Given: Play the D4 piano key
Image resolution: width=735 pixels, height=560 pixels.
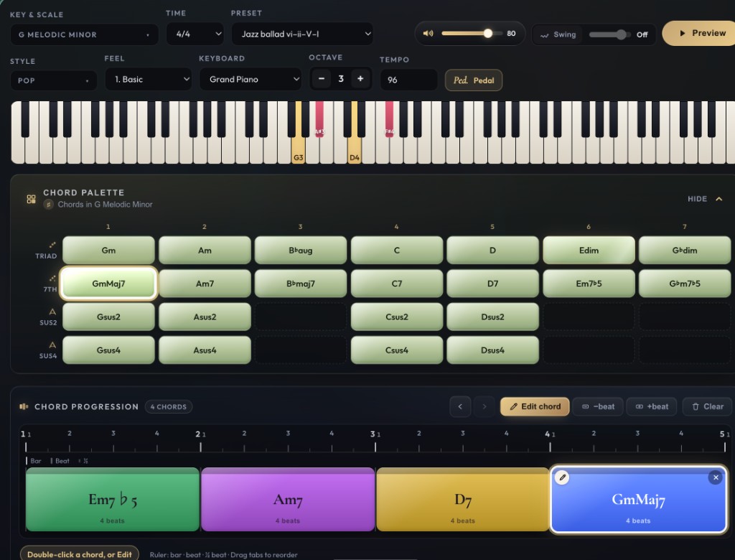Looking at the screenshot, I should [x=355, y=151].
